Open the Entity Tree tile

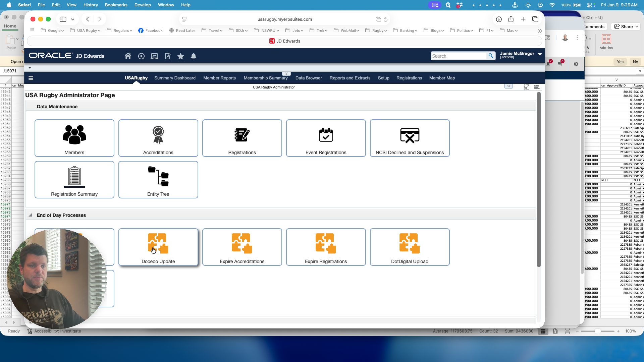tap(158, 180)
